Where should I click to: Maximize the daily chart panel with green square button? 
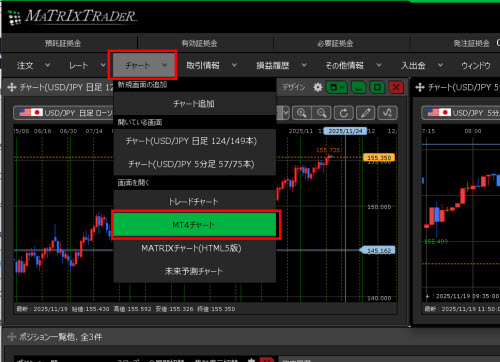coord(377,87)
